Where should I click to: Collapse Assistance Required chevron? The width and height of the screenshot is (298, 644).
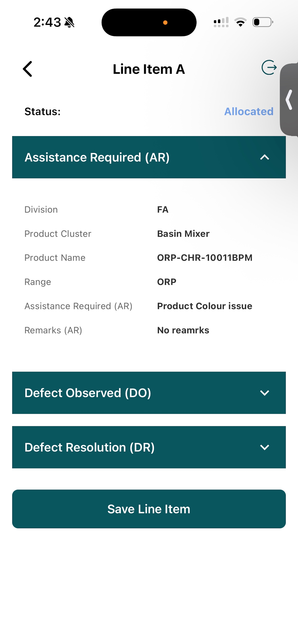pyautogui.click(x=264, y=157)
